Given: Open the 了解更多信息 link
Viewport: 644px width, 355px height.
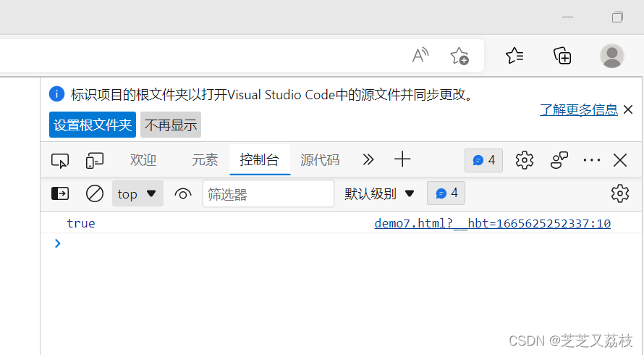Looking at the screenshot, I should (x=579, y=109).
